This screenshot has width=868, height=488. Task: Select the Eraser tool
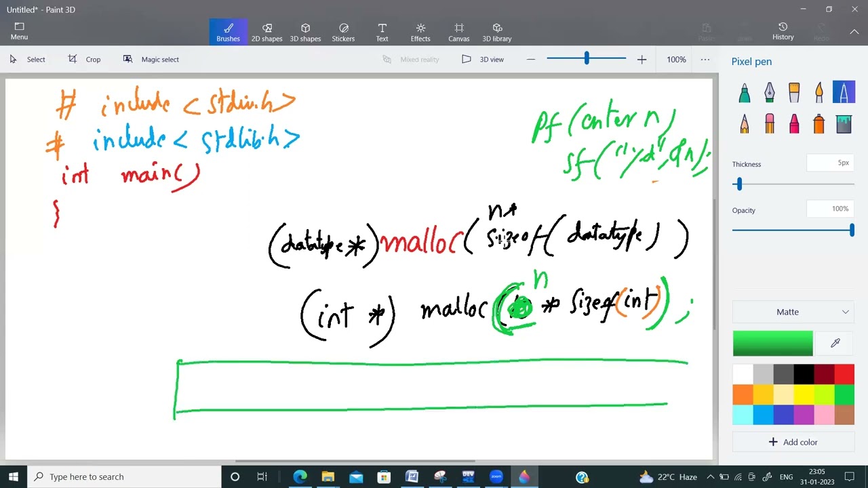click(x=769, y=123)
